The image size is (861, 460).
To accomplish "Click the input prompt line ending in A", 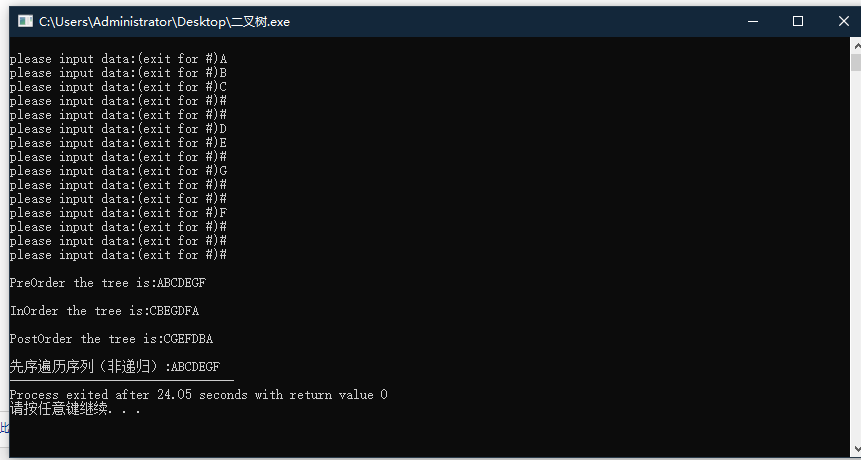I will click(x=118, y=59).
